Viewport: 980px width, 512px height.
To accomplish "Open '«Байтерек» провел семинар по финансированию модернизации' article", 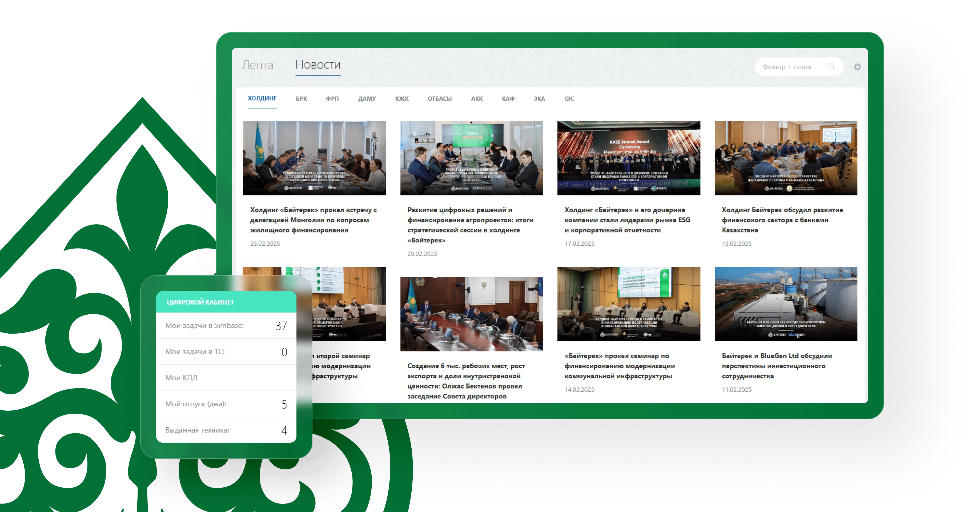I will click(x=620, y=365).
